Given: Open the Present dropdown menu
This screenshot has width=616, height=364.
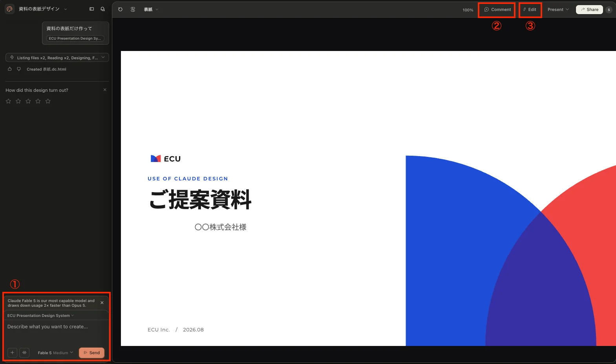Looking at the screenshot, I should point(558,9).
